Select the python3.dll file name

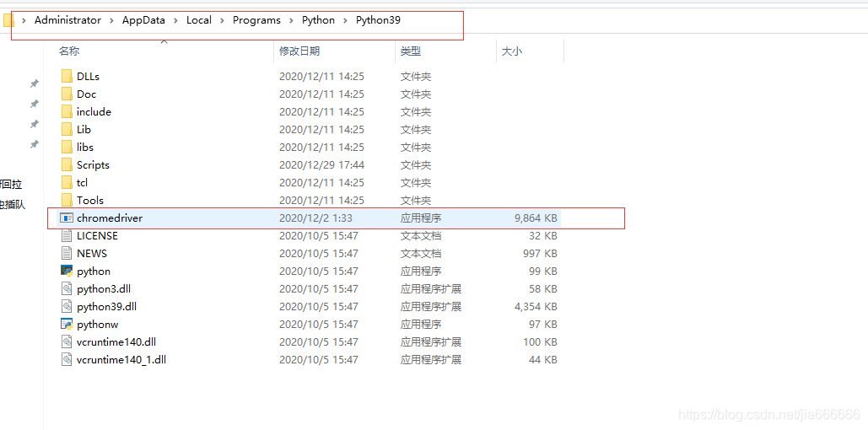(x=104, y=289)
